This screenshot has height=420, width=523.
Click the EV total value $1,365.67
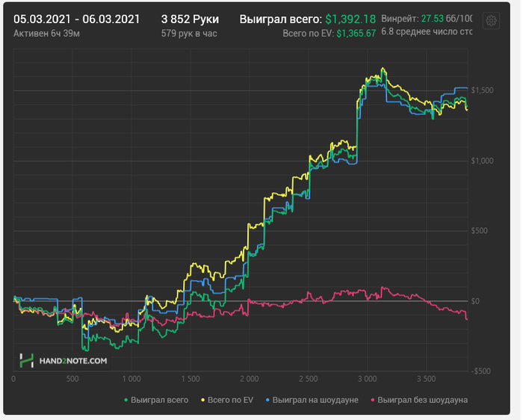point(356,34)
